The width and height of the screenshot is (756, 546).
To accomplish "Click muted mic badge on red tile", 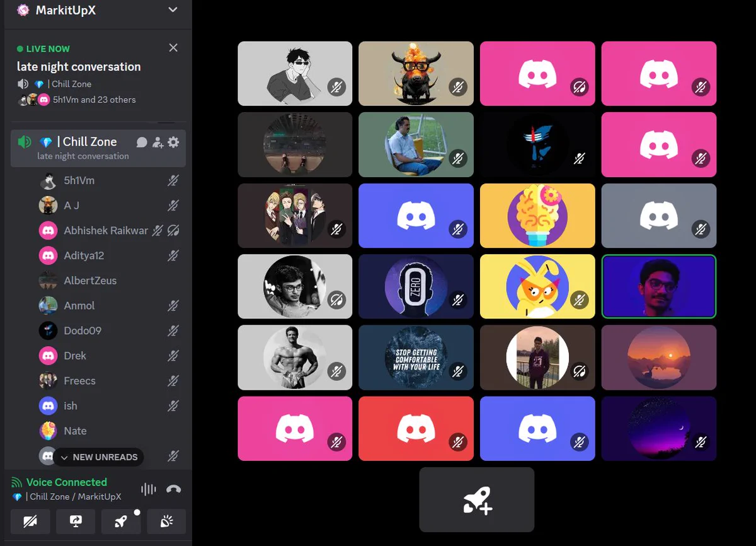I will (x=458, y=443).
